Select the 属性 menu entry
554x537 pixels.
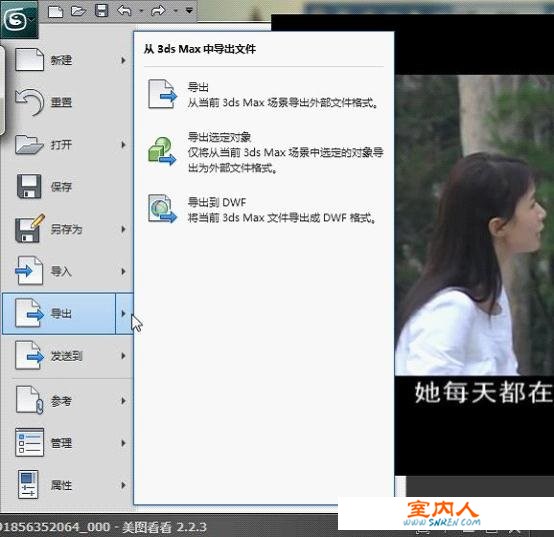coord(67,485)
